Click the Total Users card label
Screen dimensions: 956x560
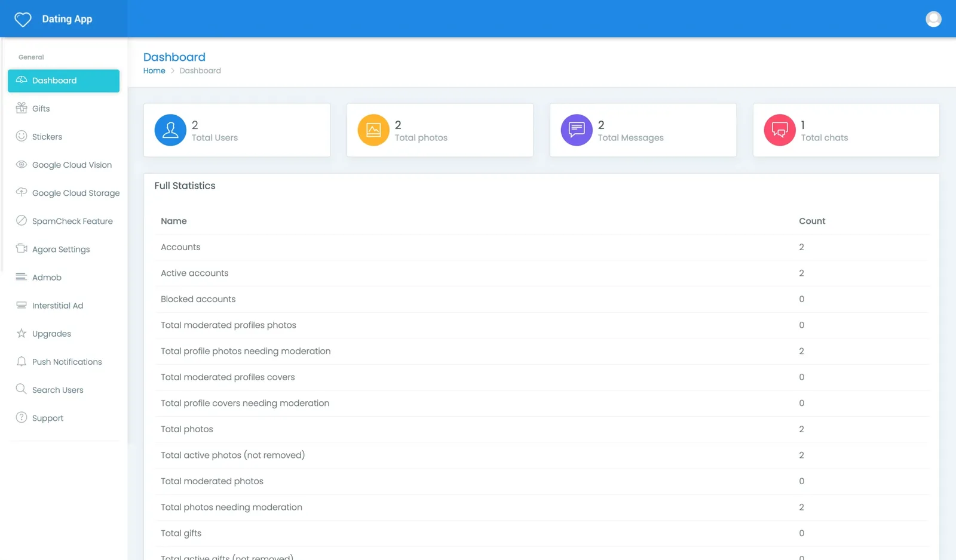tap(215, 138)
